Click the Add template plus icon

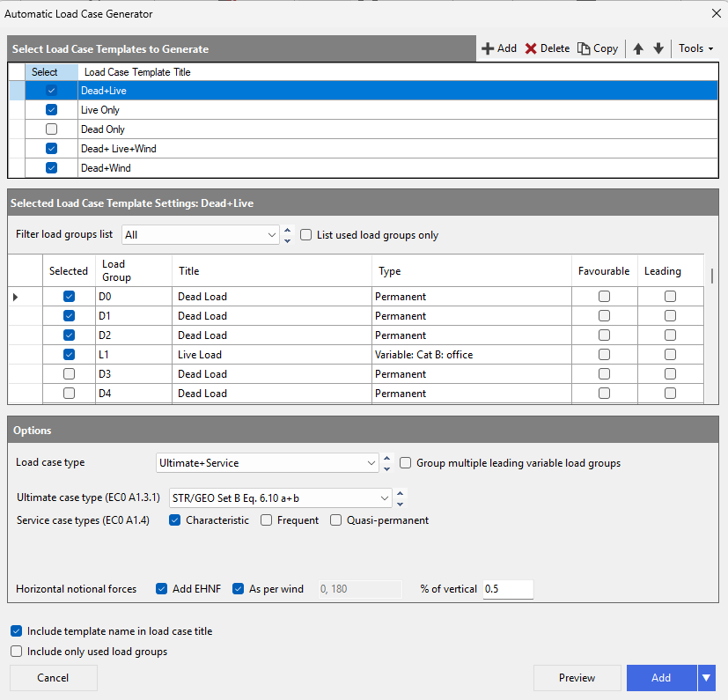[488, 48]
